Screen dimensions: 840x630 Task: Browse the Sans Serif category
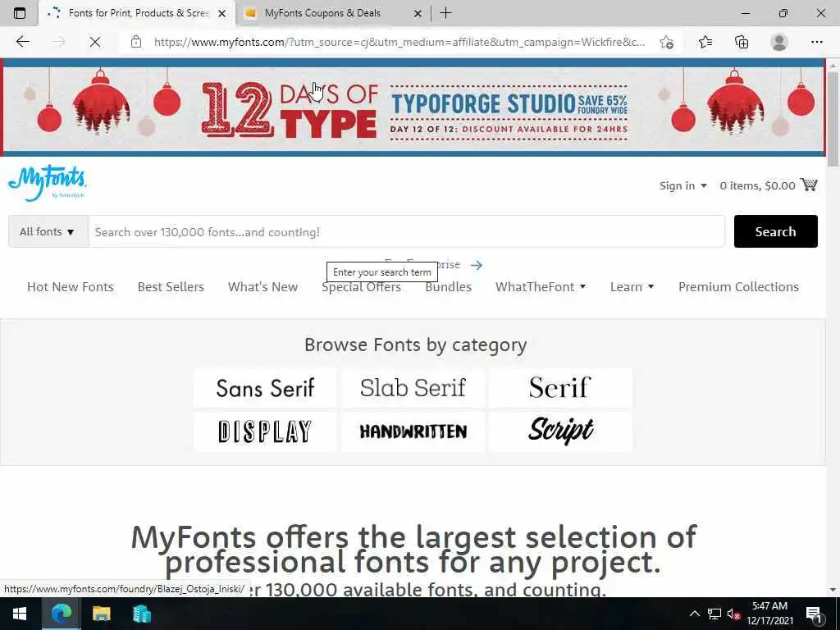265,388
